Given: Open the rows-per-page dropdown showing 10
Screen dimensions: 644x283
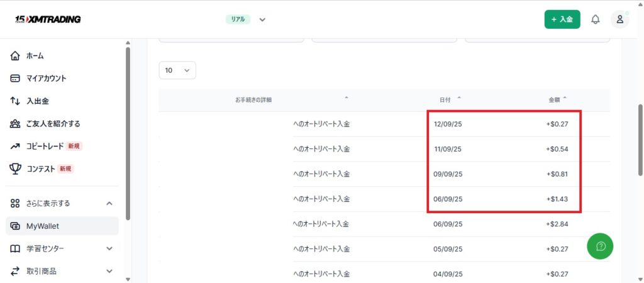Looking at the screenshot, I should pos(177,70).
